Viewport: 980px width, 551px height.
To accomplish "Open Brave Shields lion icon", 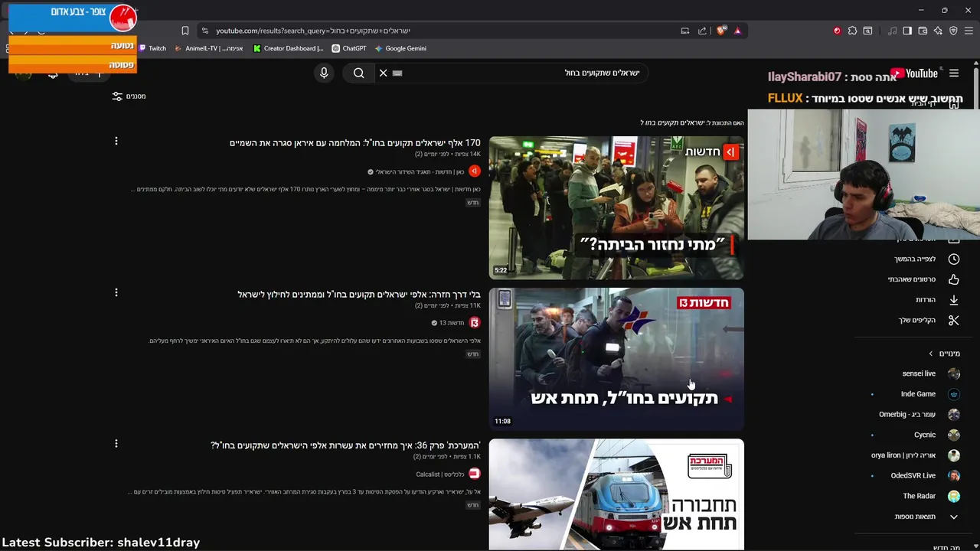I will (x=720, y=31).
